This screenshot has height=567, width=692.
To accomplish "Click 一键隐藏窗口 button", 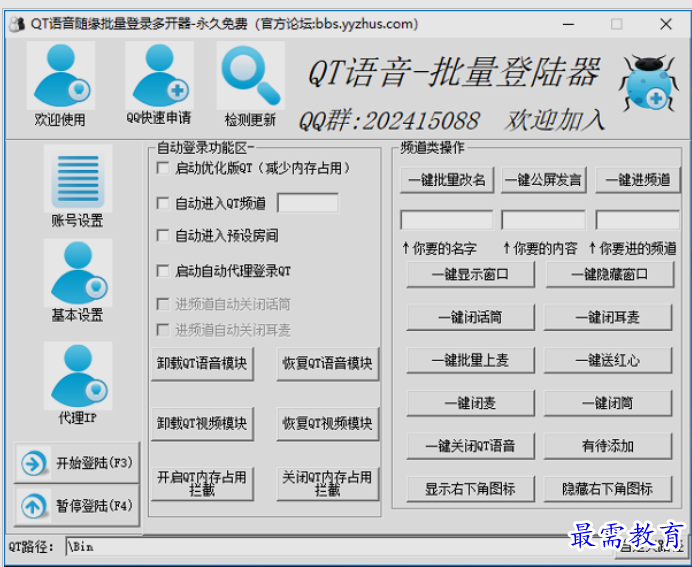I will coord(610,274).
